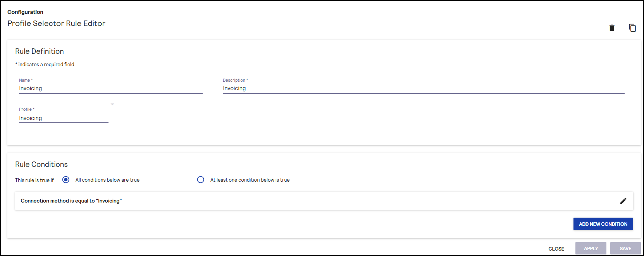
Task: Click the Rule Conditions section heading
Action: coord(41,165)
